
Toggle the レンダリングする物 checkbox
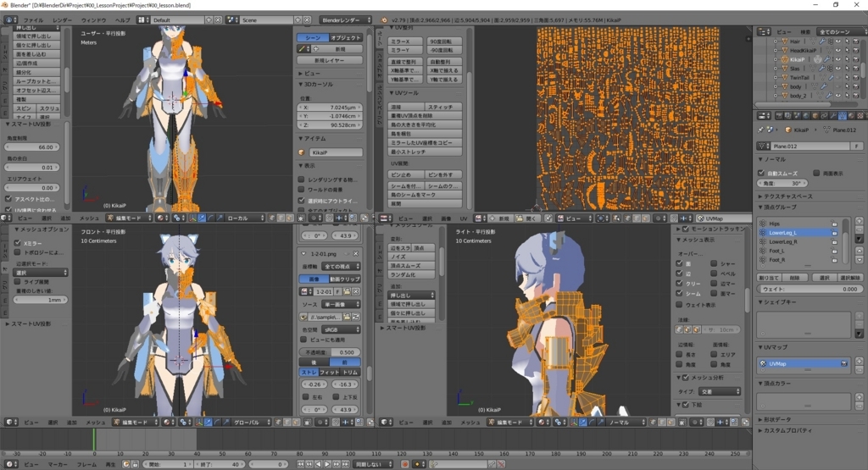(302, 180)
